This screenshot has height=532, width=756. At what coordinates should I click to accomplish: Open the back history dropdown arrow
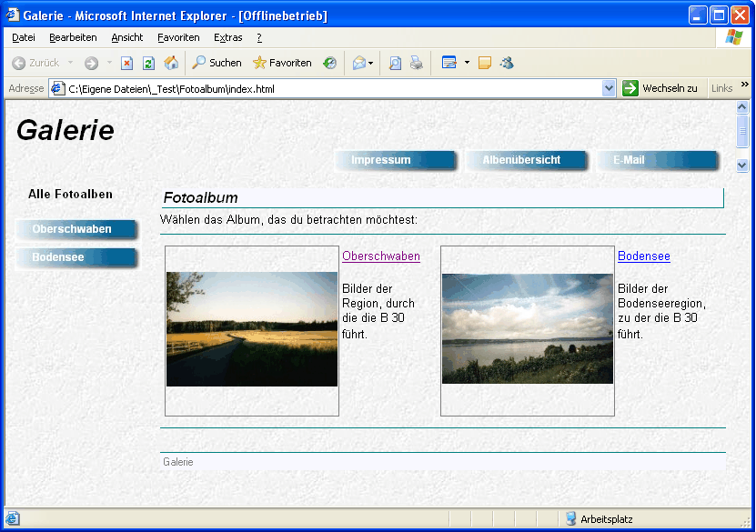[70, 63]
